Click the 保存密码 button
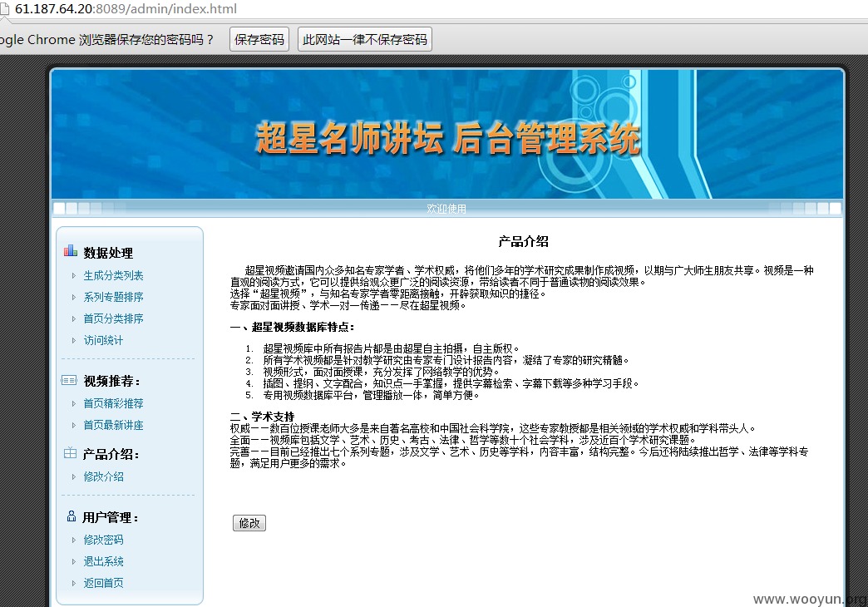The width and height of the screenshot is (868, 607). click(259, 39)
